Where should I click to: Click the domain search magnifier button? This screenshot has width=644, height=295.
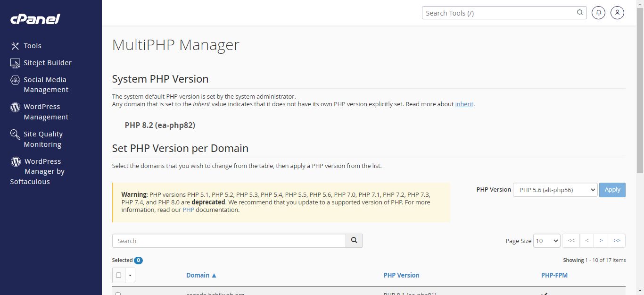coord(354,240)
